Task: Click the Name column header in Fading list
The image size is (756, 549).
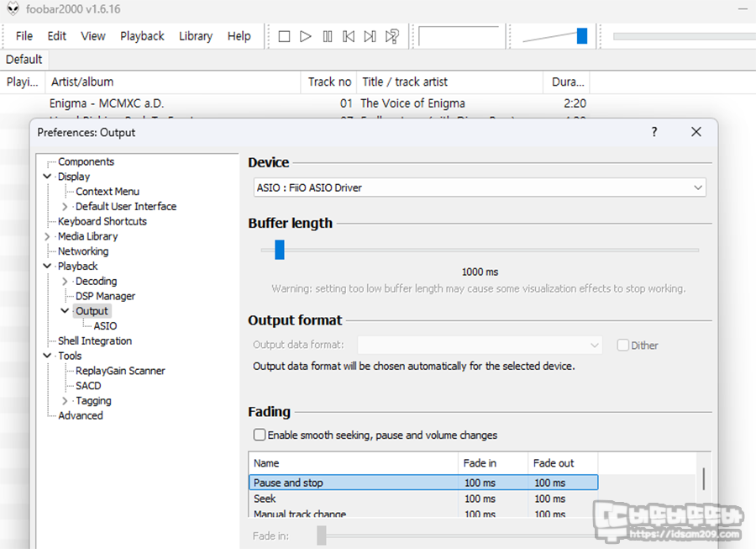Action: (x=354, y=463)
